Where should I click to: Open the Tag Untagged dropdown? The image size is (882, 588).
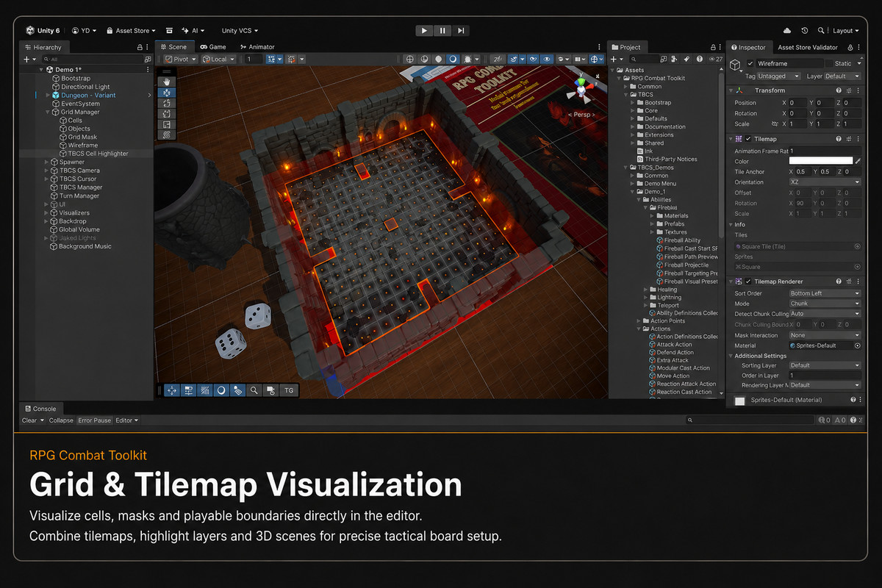pyautogui.click(x=779, y=76)
